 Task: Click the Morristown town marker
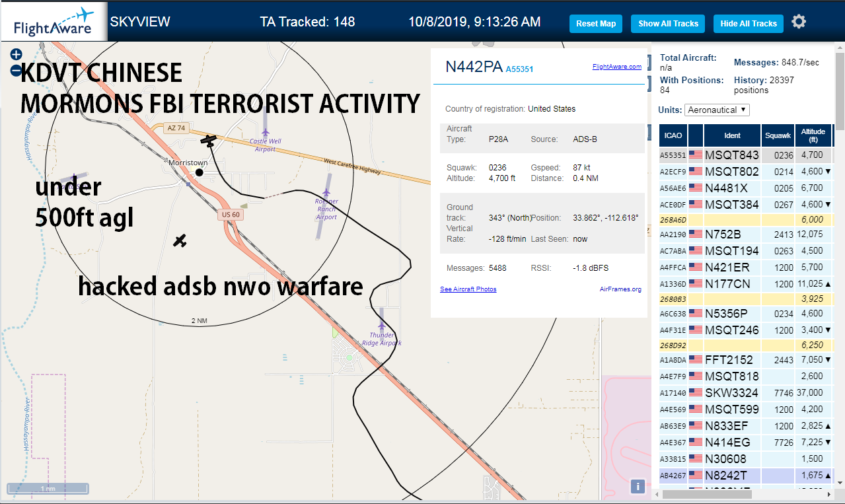(x=200, y=172)
